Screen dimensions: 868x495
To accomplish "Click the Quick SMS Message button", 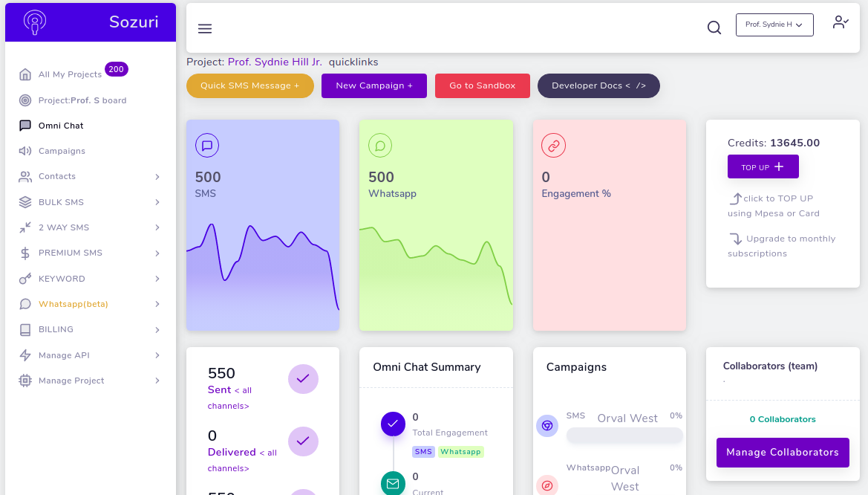I will 249,85.
